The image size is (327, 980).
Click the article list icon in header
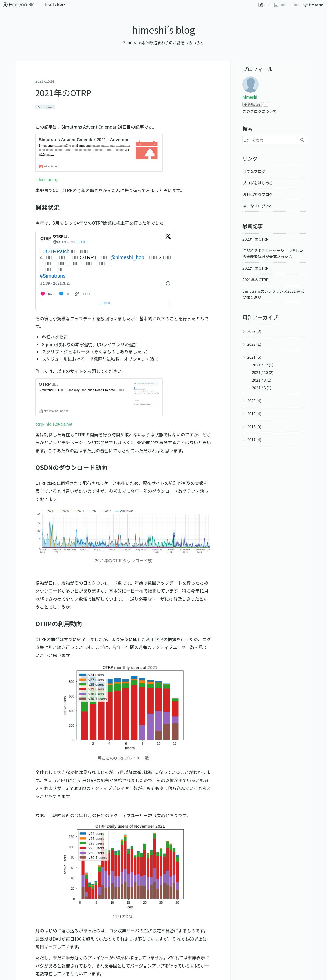(276, 5)
